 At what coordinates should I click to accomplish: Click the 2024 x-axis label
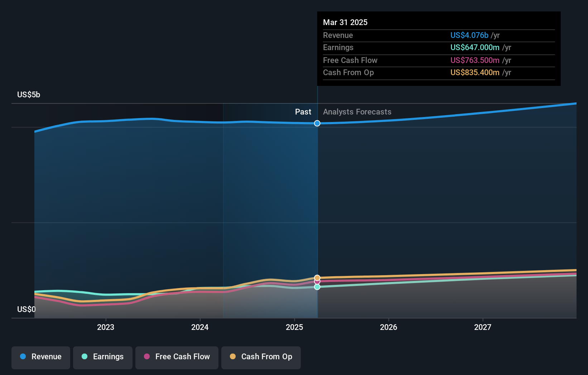click(x=200, y=327)
